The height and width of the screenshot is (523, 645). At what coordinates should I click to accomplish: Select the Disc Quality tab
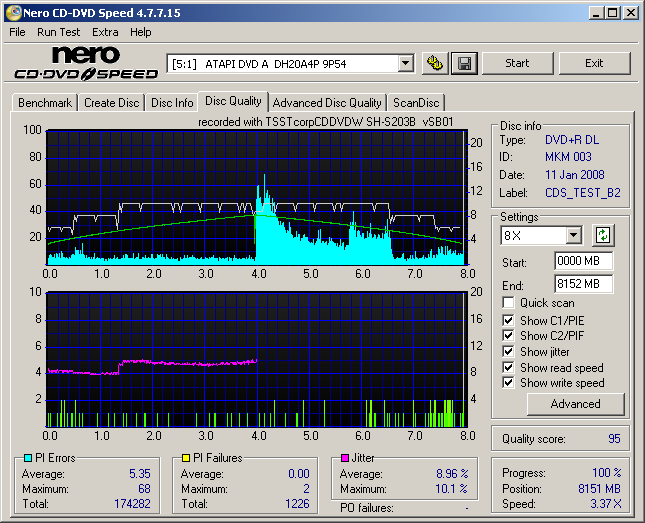233,101
